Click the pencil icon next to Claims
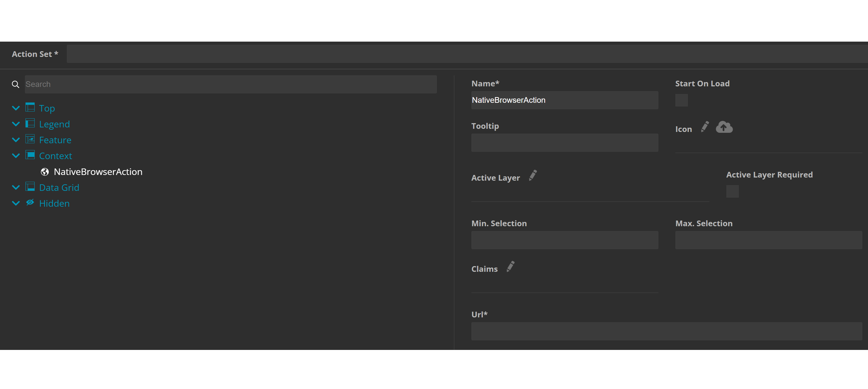868x389 pixels. pos(510,266)
